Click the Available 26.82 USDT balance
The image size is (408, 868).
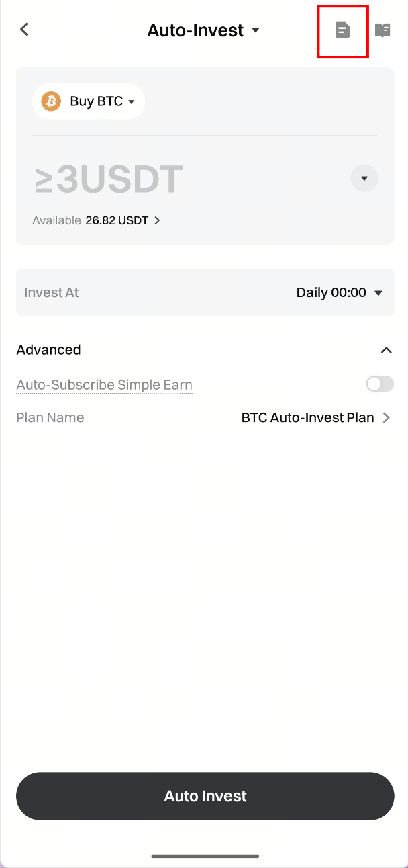(x=116, y=220)
